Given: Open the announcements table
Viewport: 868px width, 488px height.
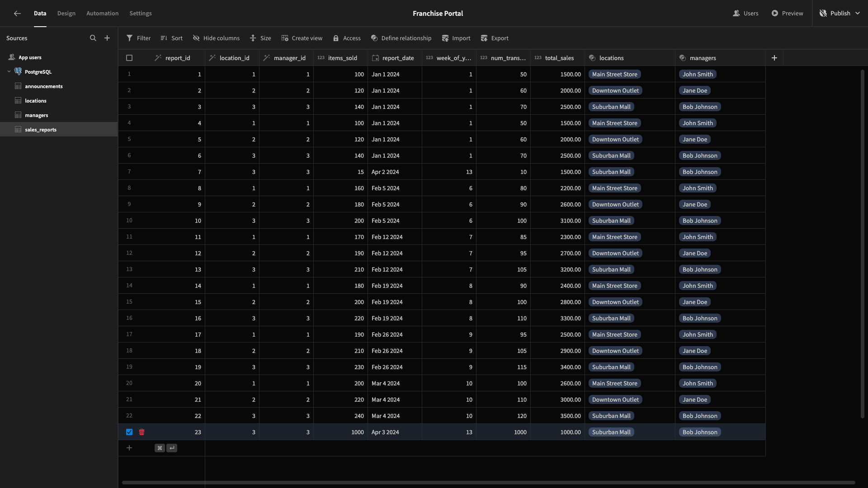Looking at the screenshot, I should (59, 86).
